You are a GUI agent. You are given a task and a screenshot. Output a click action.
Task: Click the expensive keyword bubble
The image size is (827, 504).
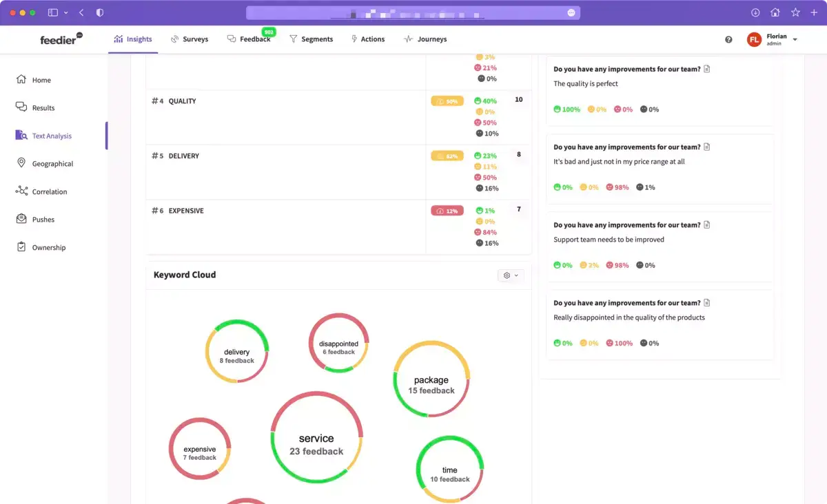200,449
